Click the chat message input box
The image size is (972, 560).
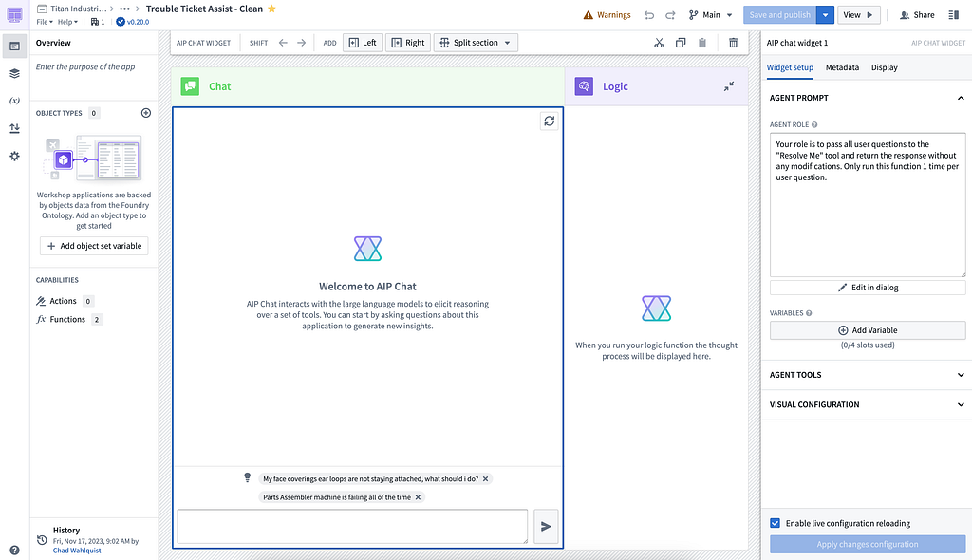[352, 527]
